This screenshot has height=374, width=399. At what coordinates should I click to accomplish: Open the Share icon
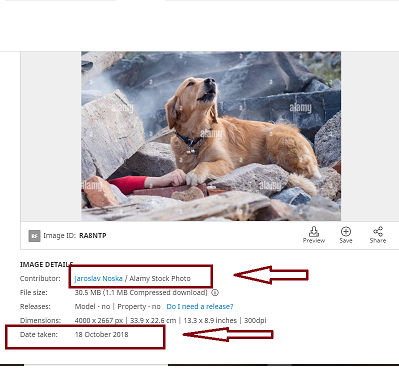(378, 231)
